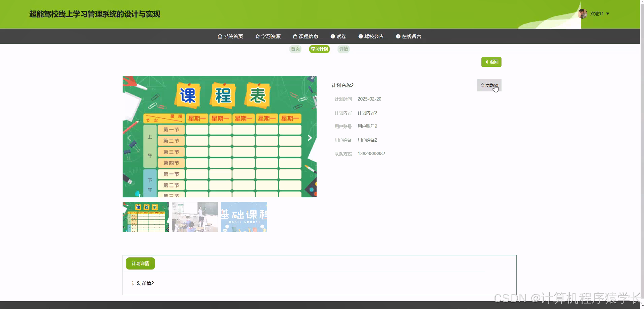Go to 首页 breadcrumb

[x=295, y=49]
